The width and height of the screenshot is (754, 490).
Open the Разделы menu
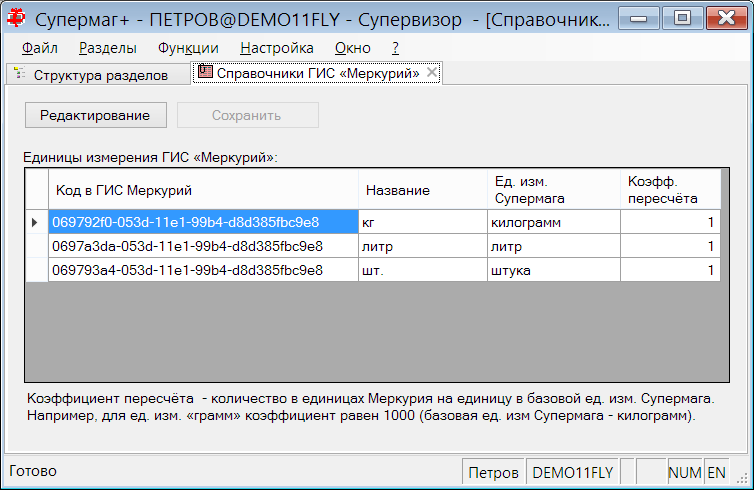(x=108, y=48)
